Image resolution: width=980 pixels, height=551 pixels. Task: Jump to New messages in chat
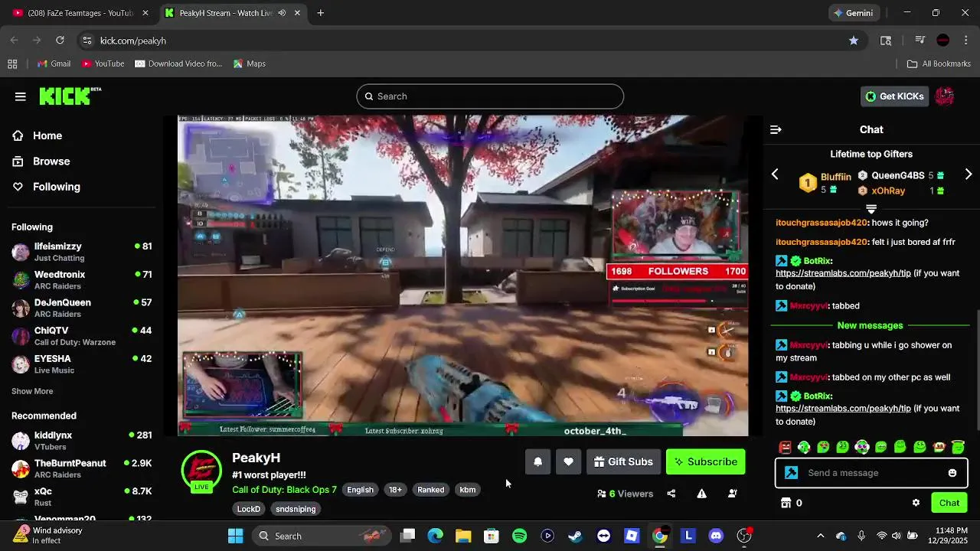(x=871, y=325)
